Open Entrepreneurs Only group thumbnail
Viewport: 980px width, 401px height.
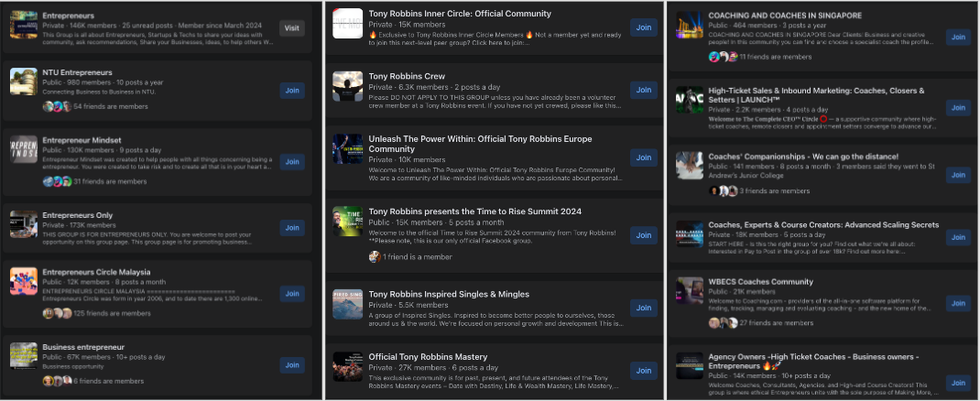24,224
